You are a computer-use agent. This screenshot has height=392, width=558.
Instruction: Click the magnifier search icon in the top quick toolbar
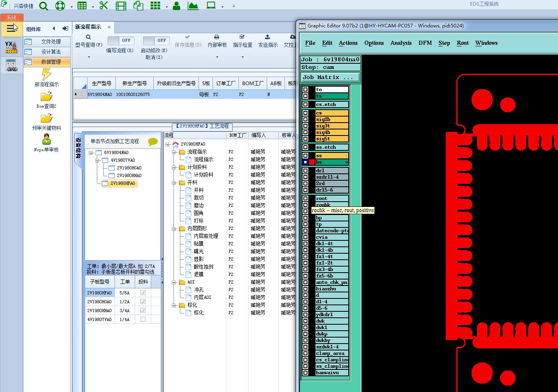[x=44, y=6]
